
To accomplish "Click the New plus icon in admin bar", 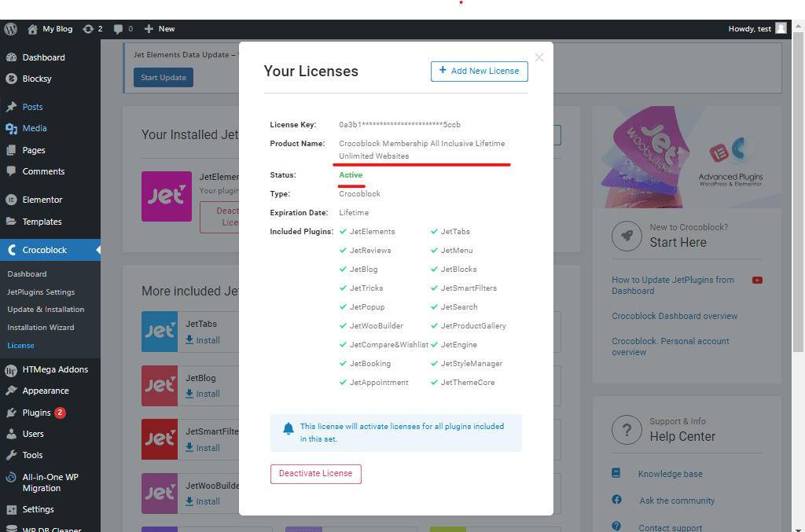I will 149,29.
